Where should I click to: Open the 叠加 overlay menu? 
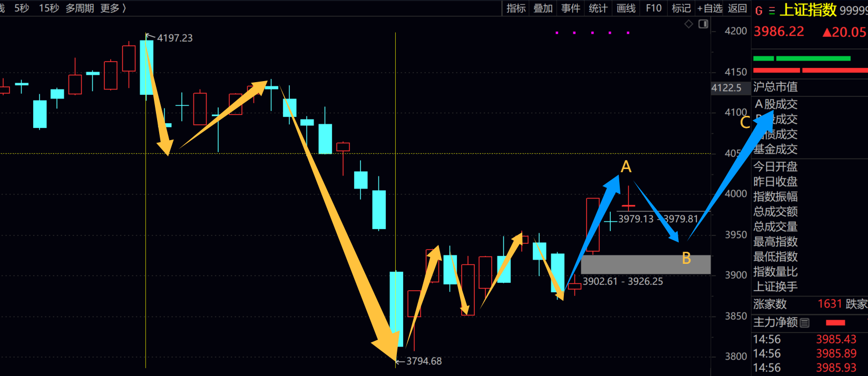click(x=543, y=8)
